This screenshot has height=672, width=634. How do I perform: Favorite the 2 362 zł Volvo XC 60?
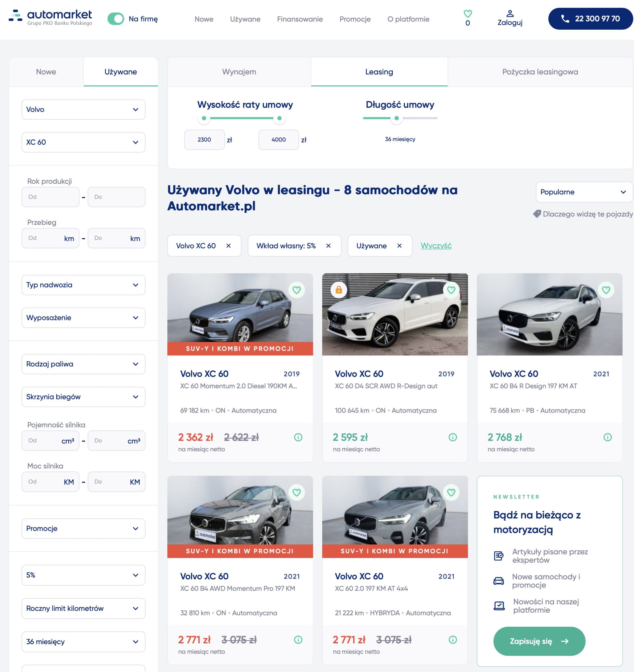click(x=297, y=290)
